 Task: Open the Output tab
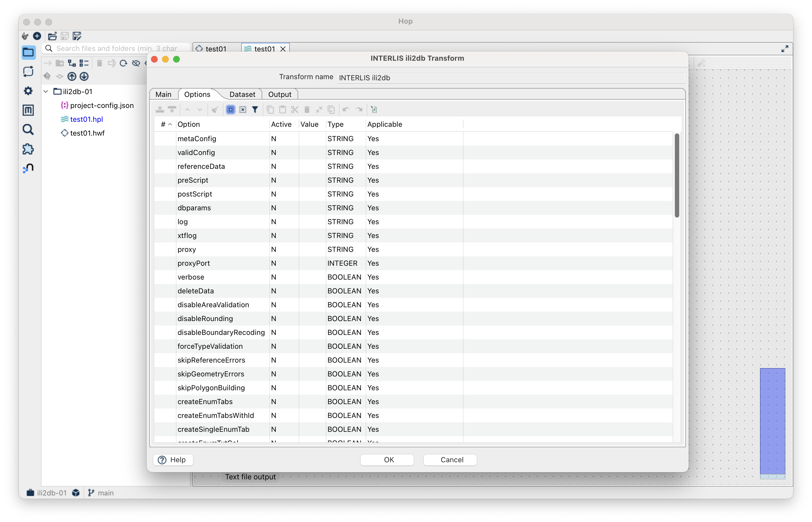coord(280,94)
